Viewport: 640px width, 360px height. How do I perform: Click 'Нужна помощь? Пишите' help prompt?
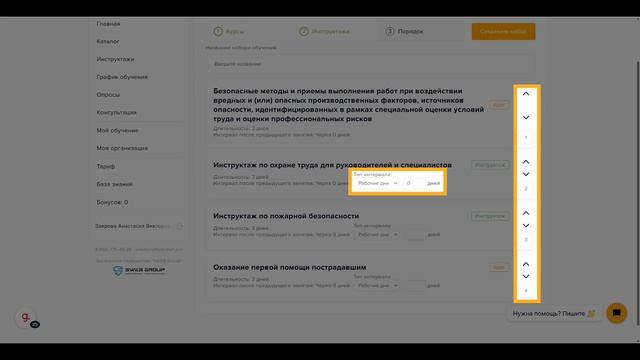pyautogui.click(x=553, y=313)
